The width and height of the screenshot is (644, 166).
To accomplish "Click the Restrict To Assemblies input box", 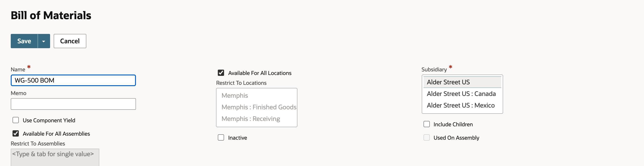I will tap(55, 157).
